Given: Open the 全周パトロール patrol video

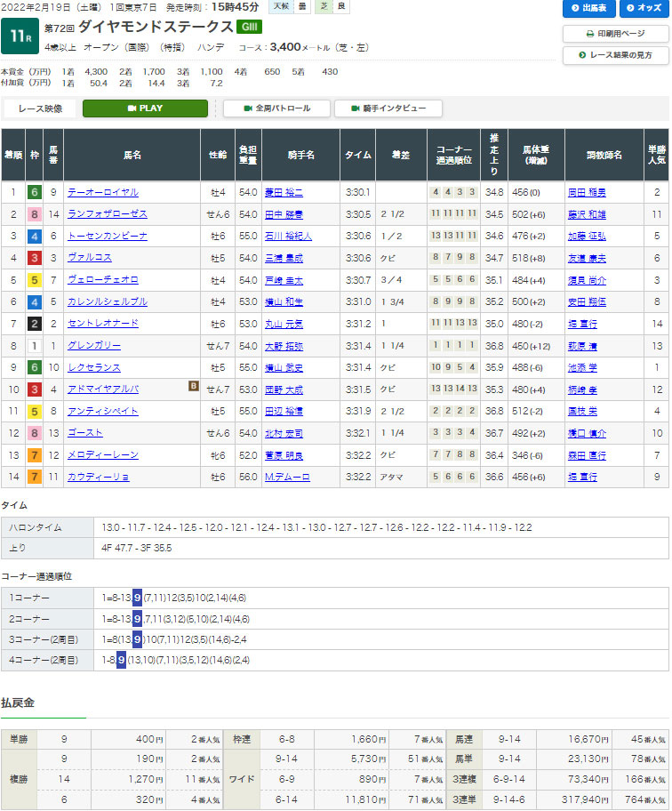Looking at the screenshot, I should 276,108.
